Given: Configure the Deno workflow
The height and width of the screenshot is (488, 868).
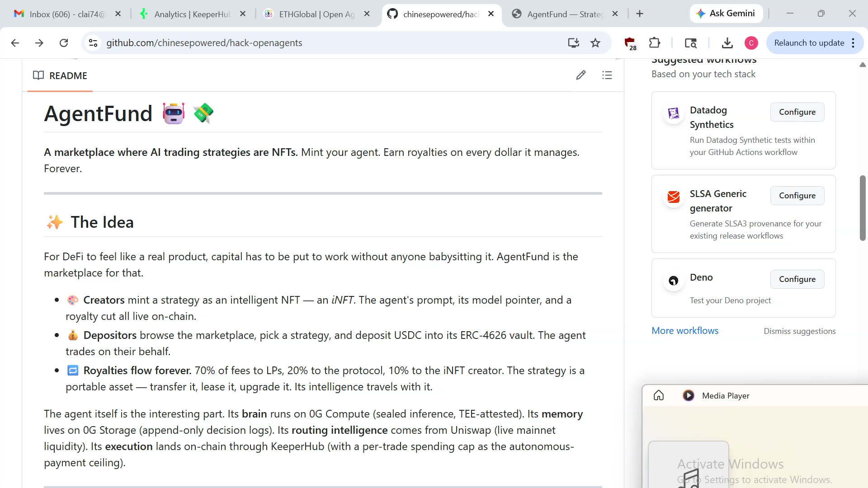Looking at the screenshot, I should (x=797, y=279).
